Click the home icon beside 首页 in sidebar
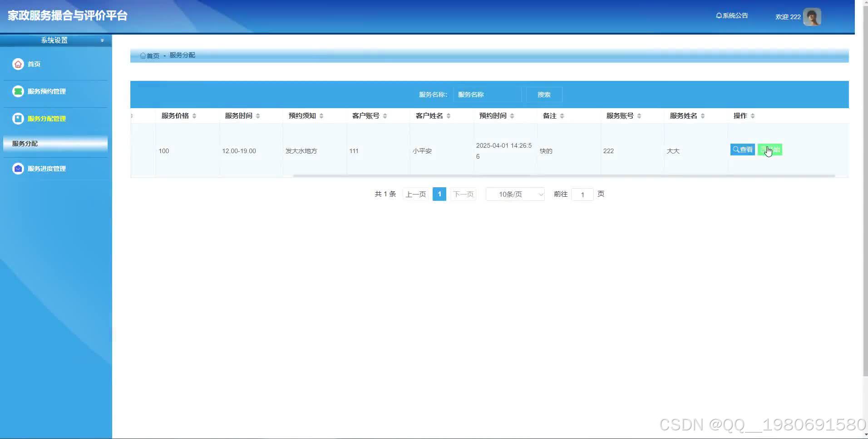The width and height of the screenshot is (868, 439). click(18, 64)
